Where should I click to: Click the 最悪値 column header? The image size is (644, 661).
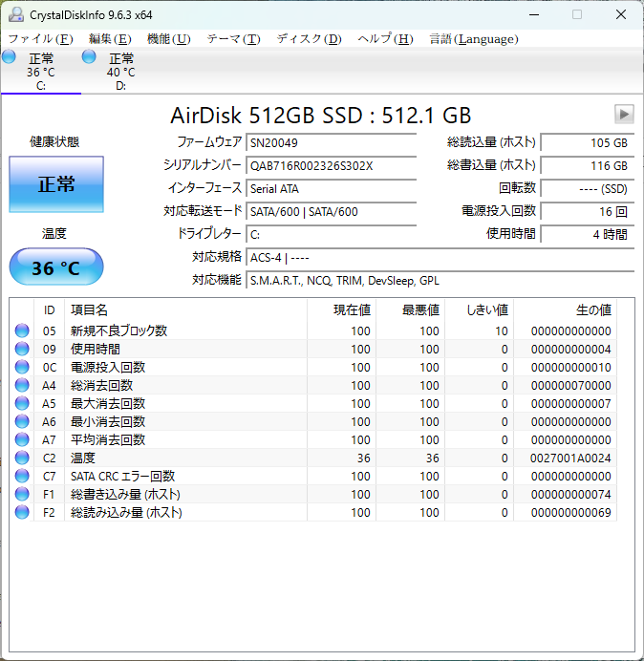tap(411, 310)
